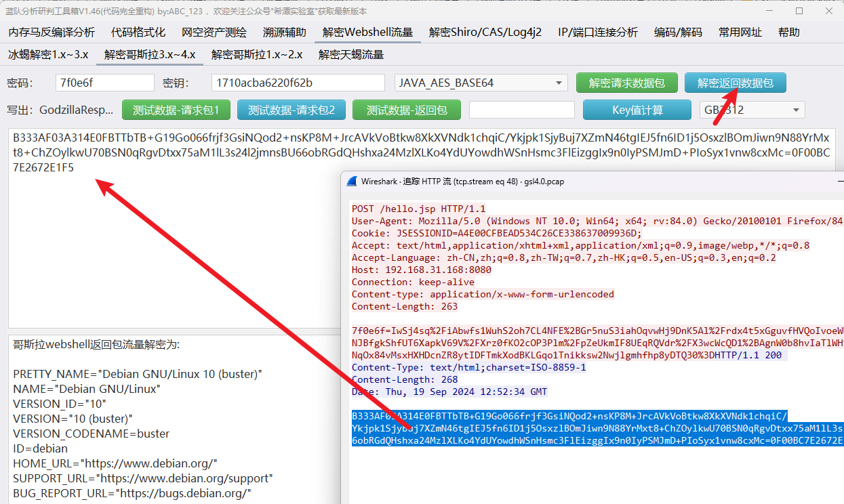Select the 解密哥斯拉3.x~4.x sub-tab

[x=150, y=55]
